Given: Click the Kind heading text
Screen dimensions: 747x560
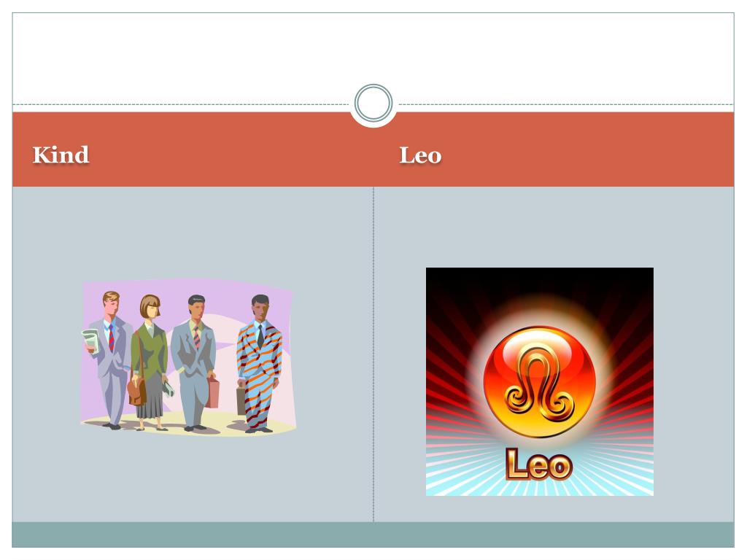Looking at the screenshot, I should (x=61, y=155).
